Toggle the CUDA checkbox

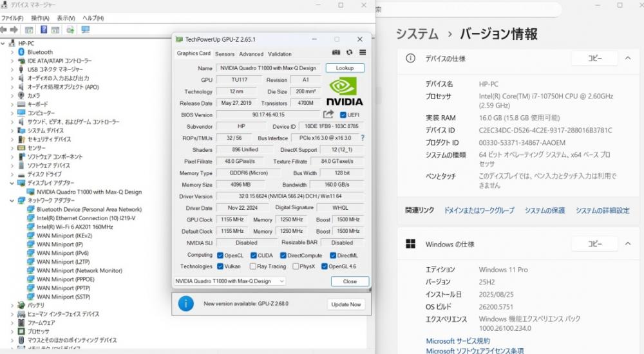253,256
